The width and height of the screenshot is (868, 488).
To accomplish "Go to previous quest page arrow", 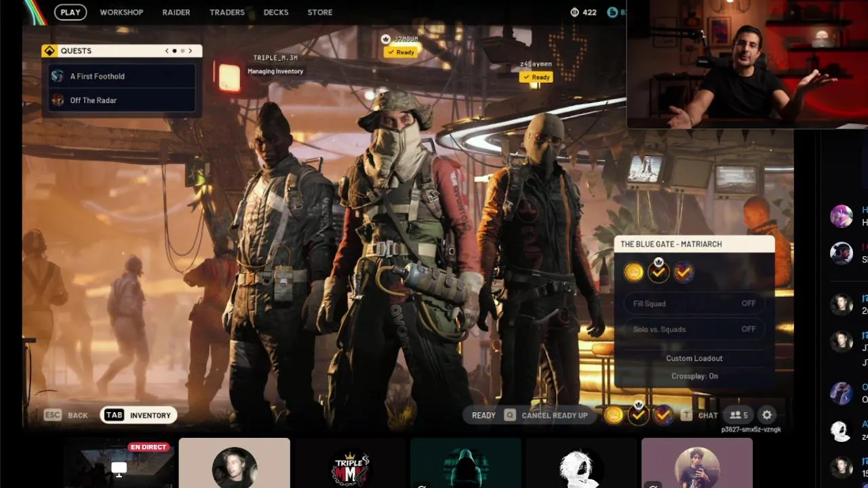I will pyautogui.click(x=167, y=51).
